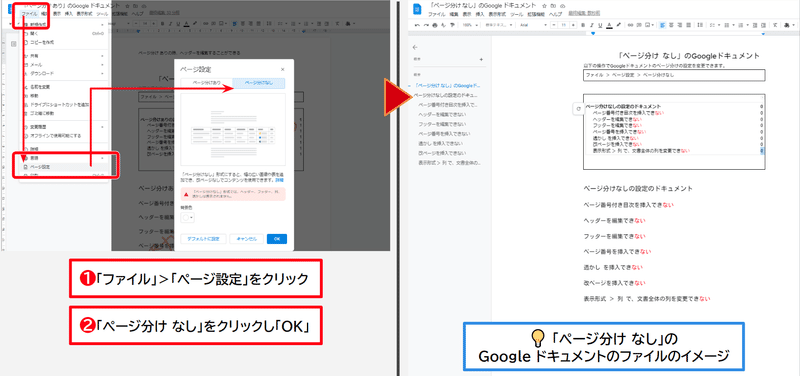Click the add comment icon in right toolbar
This screenshot has width=800, height=376.
[x=639, y=24]
